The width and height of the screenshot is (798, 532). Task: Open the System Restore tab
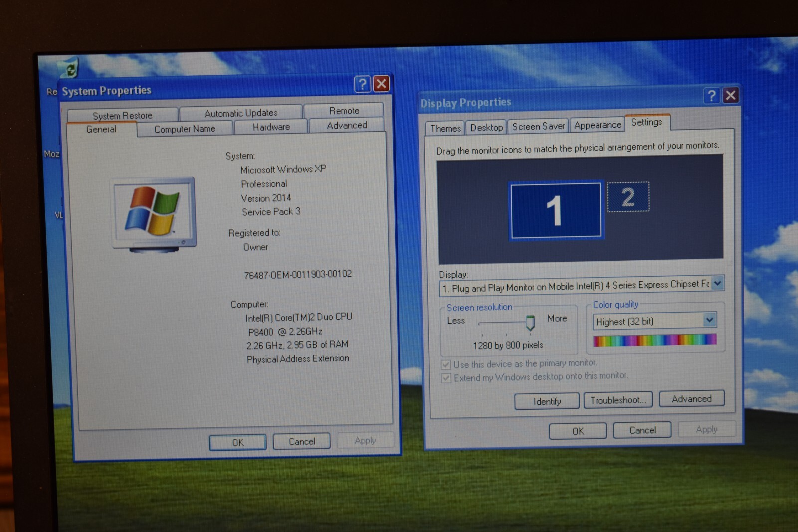click(x=122, y=115)
